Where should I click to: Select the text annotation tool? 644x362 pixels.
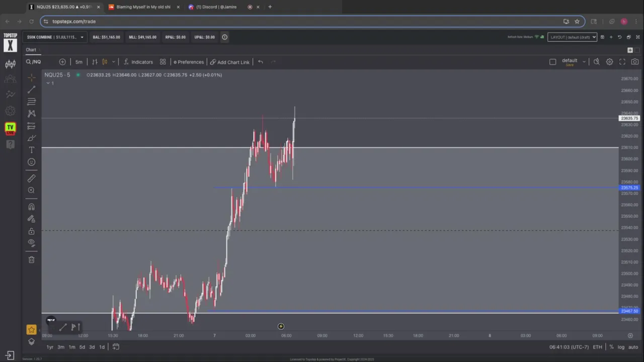pyautogui.click(x=31, y=150)
